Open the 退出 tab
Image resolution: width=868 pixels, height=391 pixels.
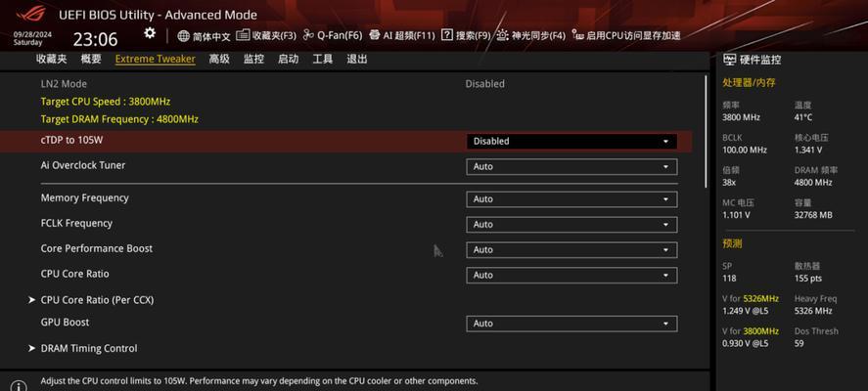(357, 59)
